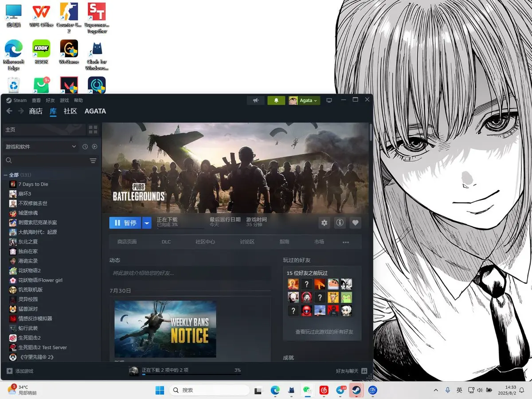
Task: Click the 主页 library home button
Action: pyautogui.click(x=43, y=129)
